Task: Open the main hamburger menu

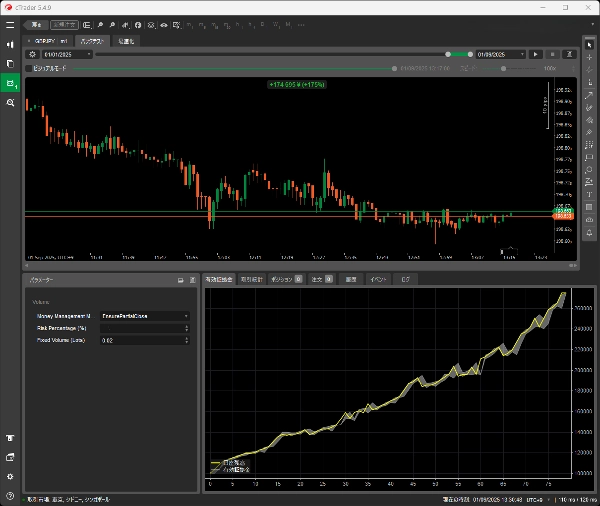Action: (10, 25)
